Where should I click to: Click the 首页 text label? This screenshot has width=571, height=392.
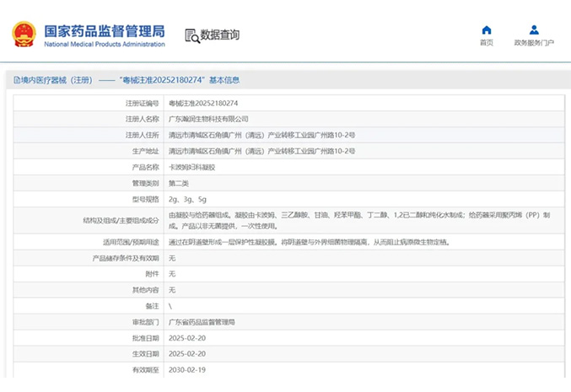[487, 43]
